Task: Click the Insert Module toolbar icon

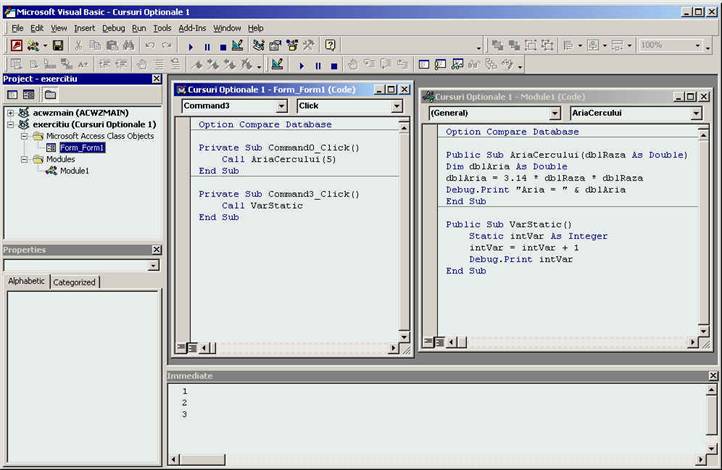Action: point(33,45)
